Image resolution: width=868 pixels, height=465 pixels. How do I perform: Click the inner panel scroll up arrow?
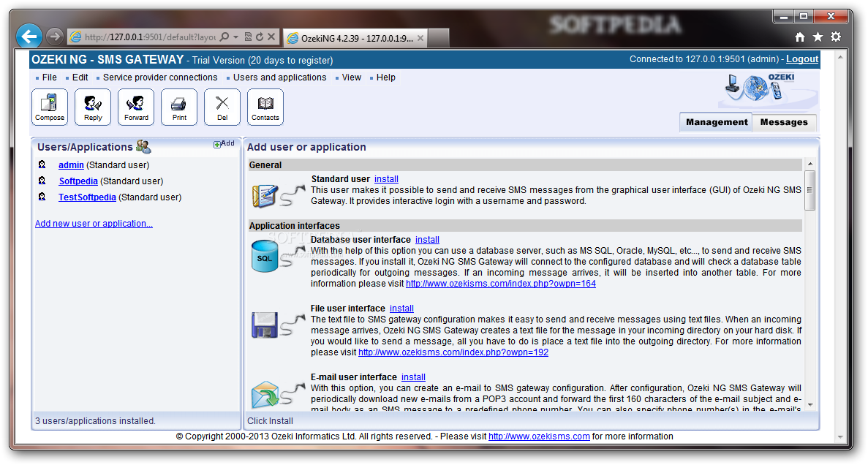pyautogui.click(x=809, y=164)
